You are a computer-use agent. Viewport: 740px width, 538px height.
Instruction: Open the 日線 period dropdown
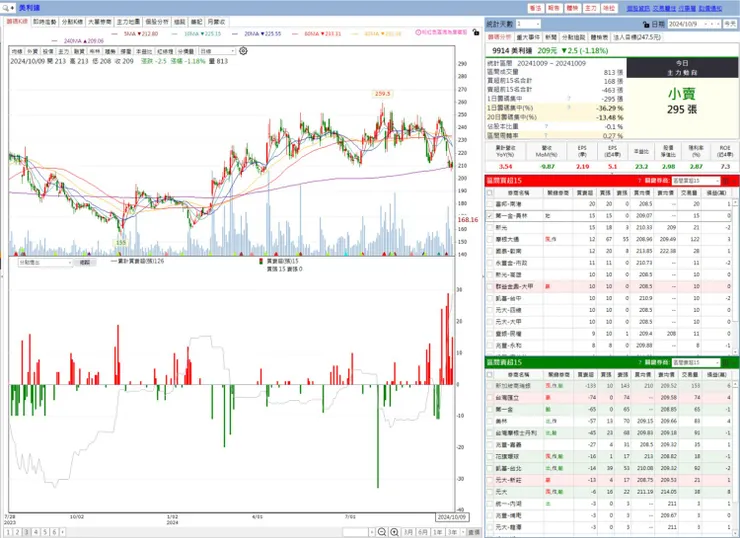217,51
